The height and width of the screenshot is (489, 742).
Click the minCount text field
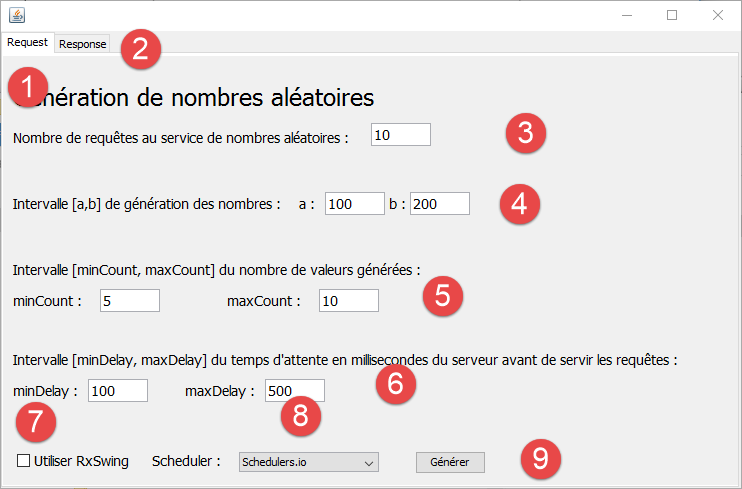click(x=129, y=301)
